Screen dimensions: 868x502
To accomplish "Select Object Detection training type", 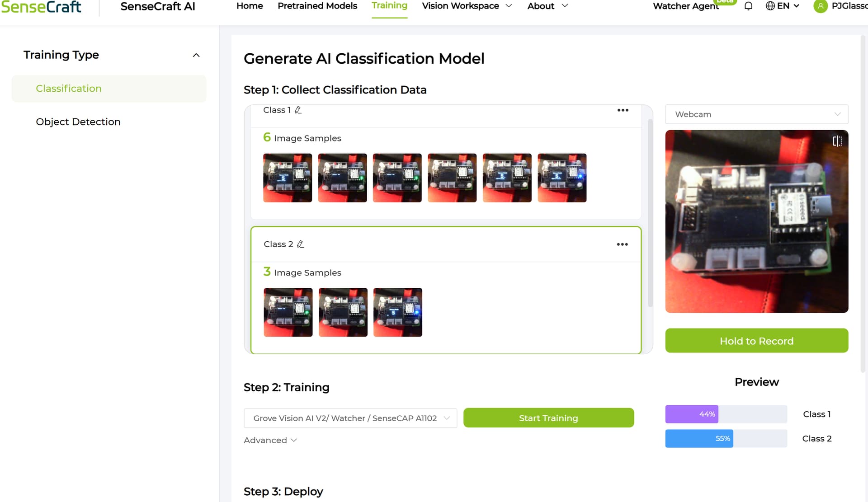I will (x=78, y=122).
